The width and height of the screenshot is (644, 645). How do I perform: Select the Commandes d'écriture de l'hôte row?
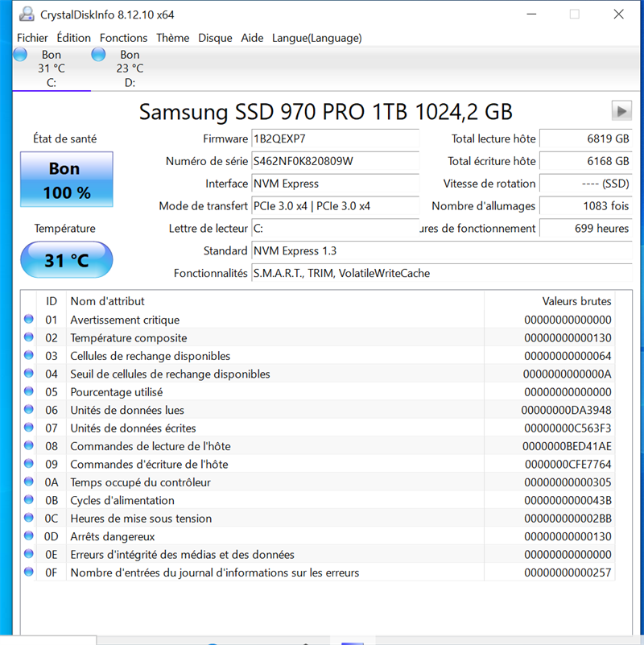tap(318, 465)
